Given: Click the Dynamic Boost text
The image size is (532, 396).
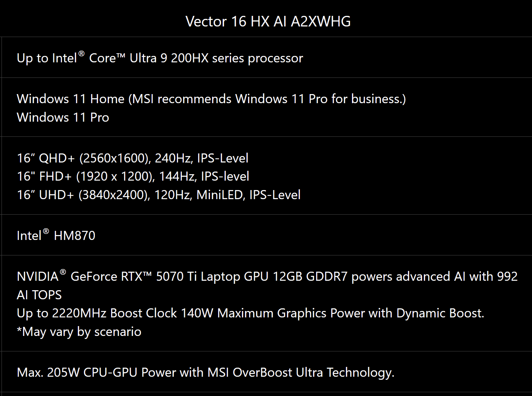Looking at the screenshot, I should [440, 313].
